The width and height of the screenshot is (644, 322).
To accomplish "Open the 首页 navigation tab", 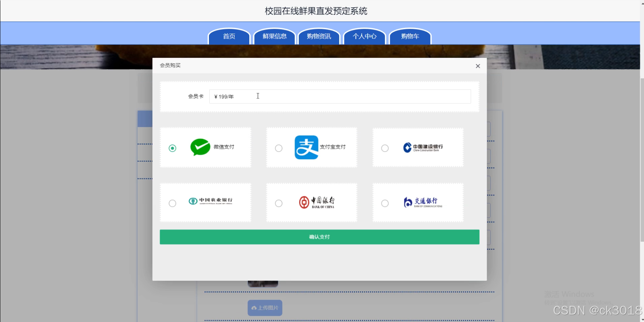I will 229,36.
